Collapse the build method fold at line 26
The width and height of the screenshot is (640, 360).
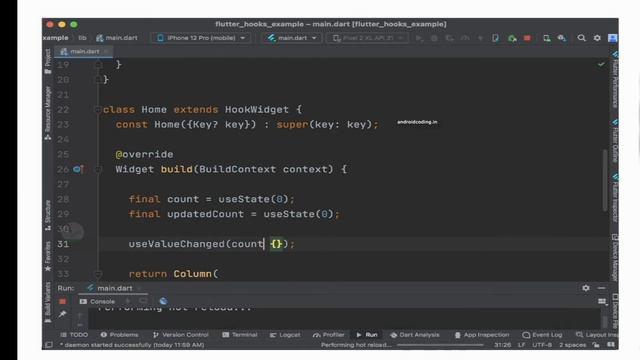pyautogui.click(x=98, y=169)
